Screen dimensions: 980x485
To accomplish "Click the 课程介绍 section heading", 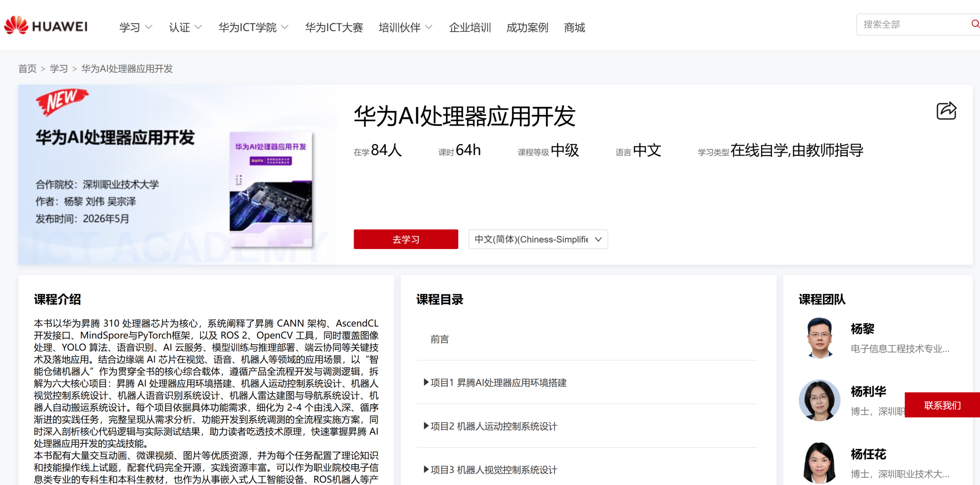I will click(x=57, y=299).
